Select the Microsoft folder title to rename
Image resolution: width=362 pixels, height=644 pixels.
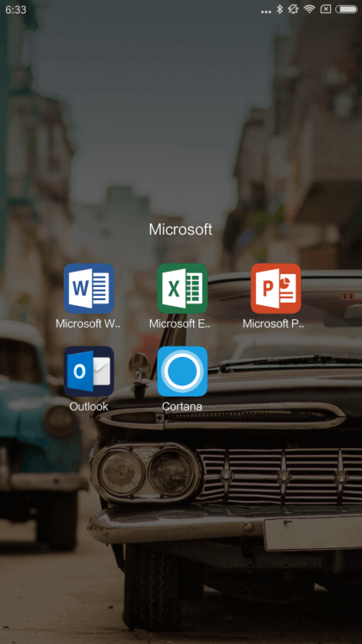pyautogui.click(x=181, y=229)
